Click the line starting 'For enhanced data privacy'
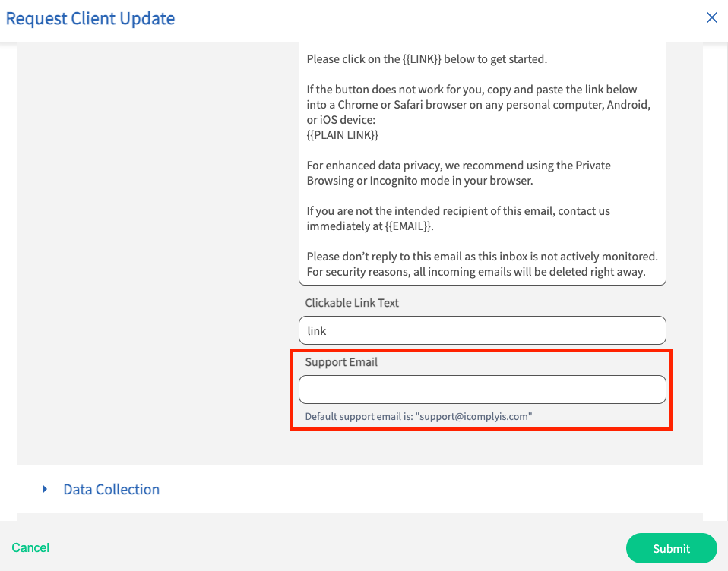The image size is (728, 571). click(x=458, y=165)
